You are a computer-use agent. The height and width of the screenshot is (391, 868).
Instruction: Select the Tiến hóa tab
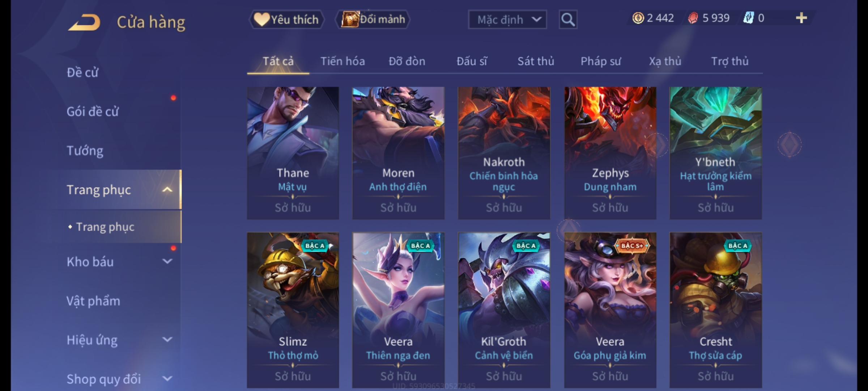click(x=342, y=62)
